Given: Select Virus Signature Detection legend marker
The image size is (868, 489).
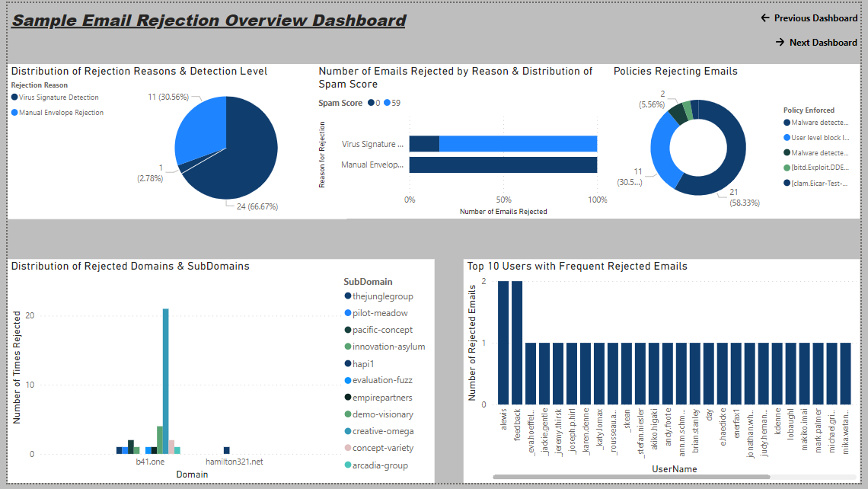Looking at the screenshot, I should (15, 97).
